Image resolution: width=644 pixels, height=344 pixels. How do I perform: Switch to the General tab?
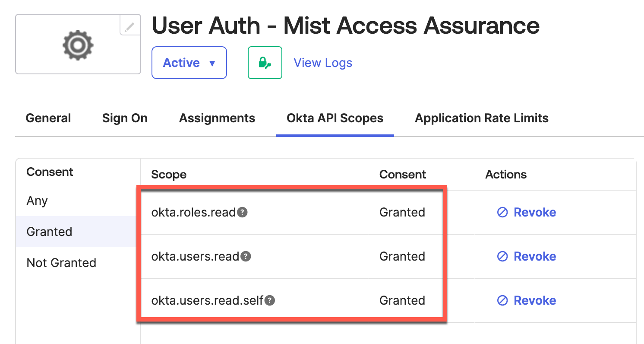[48, 118]
